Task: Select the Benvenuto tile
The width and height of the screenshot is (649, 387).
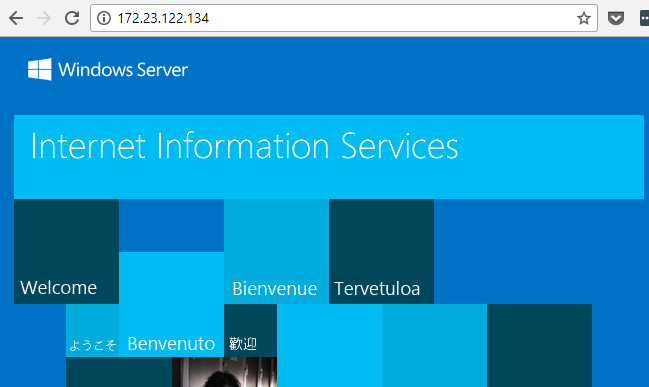Action: (171, 304)
